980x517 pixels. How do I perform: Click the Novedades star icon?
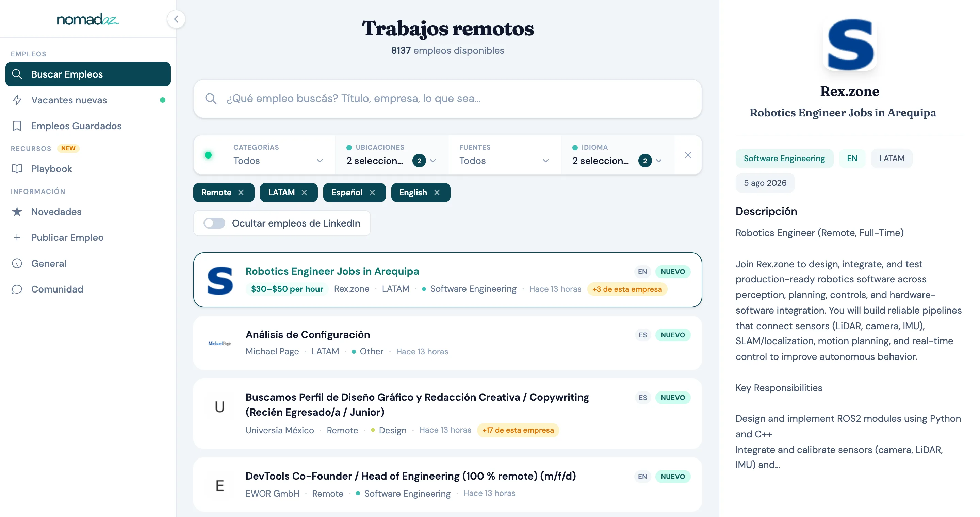(x=17, y=212)
